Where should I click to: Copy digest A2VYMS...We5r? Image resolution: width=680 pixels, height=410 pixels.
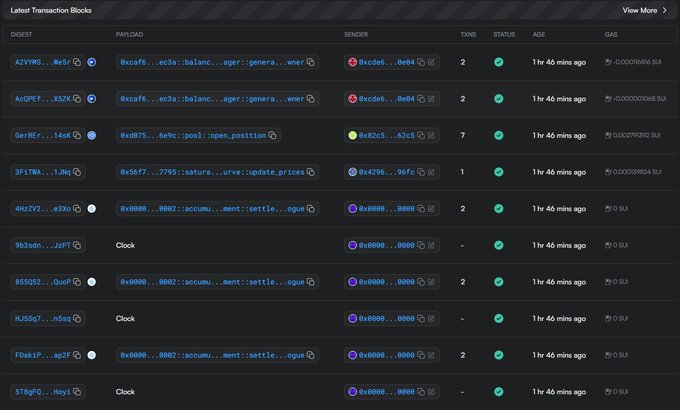pos(77,62)
